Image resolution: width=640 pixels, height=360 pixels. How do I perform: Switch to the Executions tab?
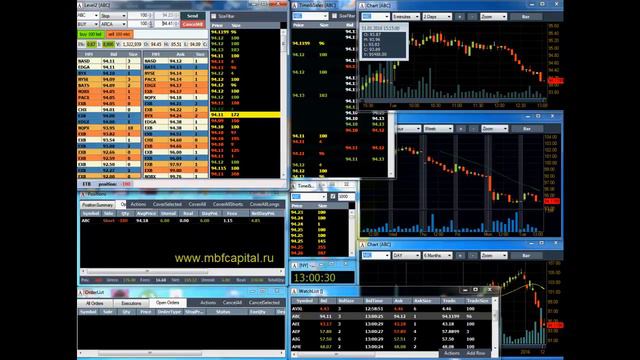pyautogui.click(x=131, y=303)
